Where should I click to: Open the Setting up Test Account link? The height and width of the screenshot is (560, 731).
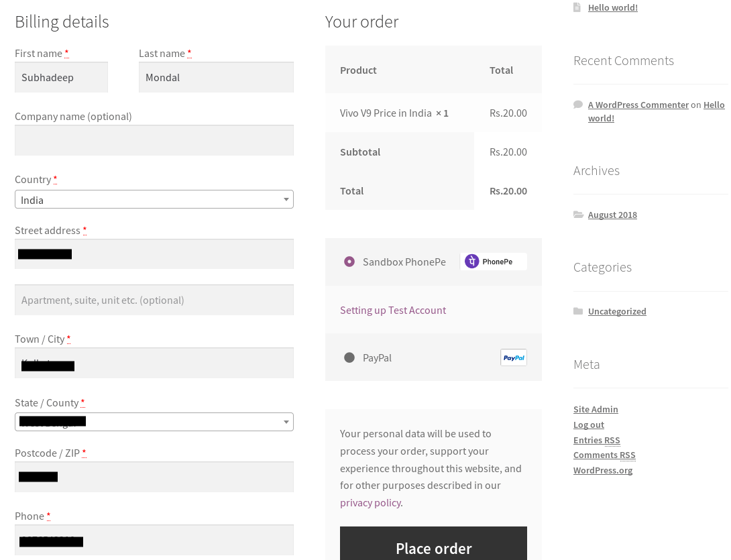click(x=393, y=310)
